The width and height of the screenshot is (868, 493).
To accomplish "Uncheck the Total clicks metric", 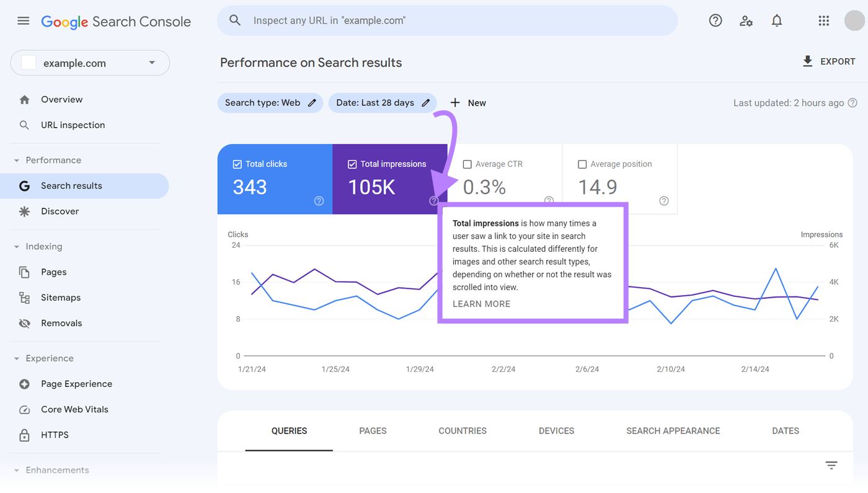I will 237,164.
